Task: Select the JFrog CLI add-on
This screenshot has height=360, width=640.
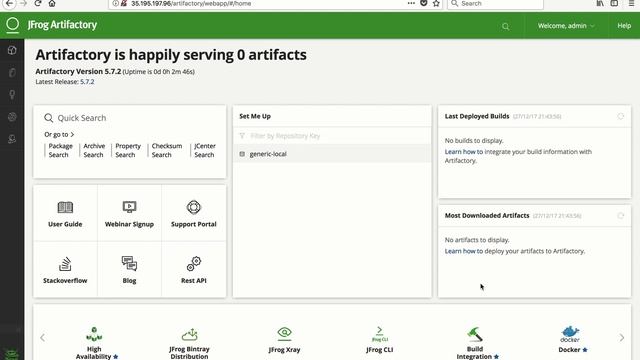Action: (380, 340)
